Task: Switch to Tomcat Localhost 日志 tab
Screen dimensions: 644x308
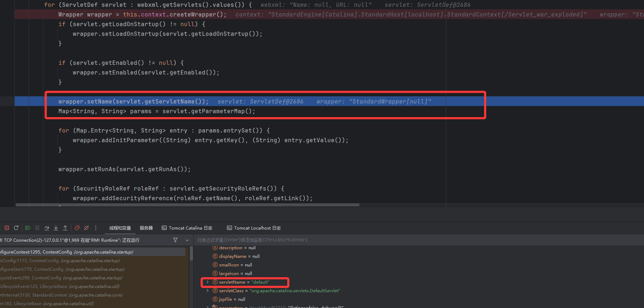Action: click(x=254, y=228)
